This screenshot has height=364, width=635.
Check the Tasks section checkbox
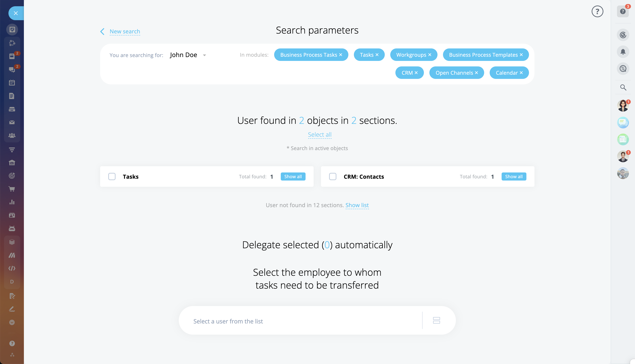[112, 176]
